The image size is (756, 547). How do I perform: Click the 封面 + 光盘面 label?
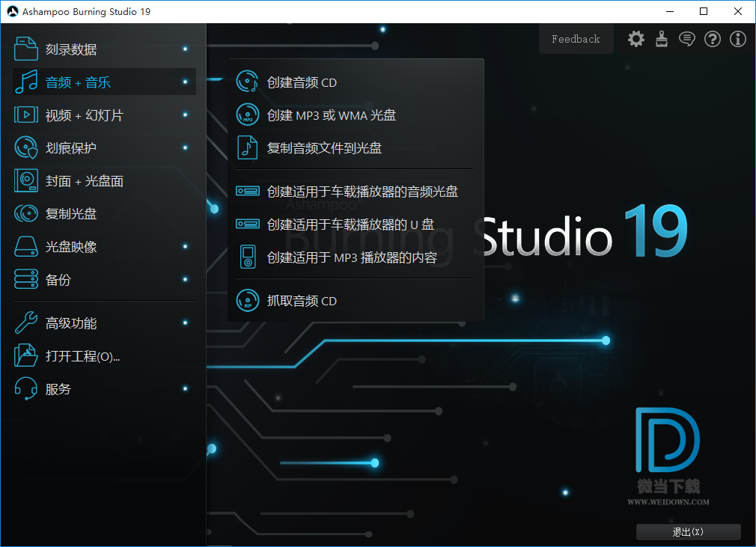click(x=85, y=181)
